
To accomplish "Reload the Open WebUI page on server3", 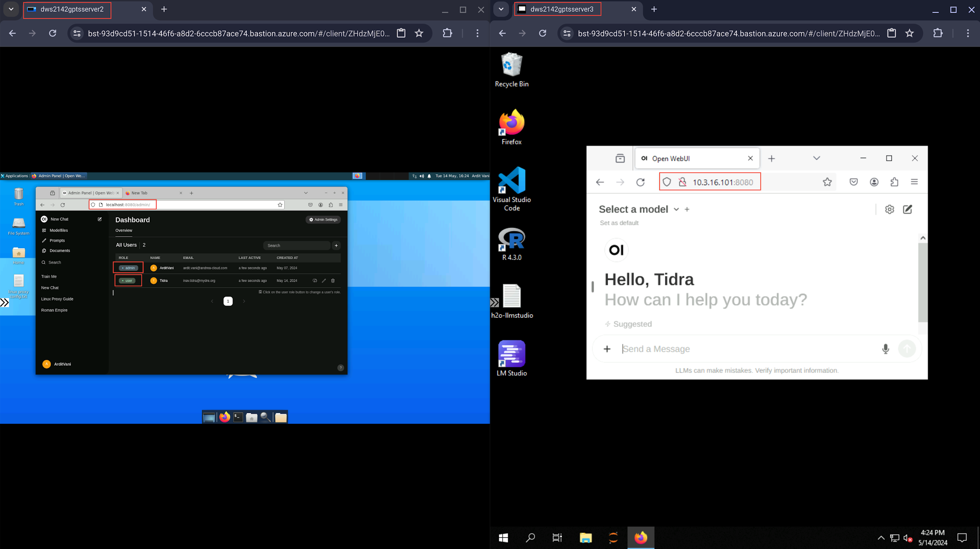I will pyautogui.click(x=641, y=182).
